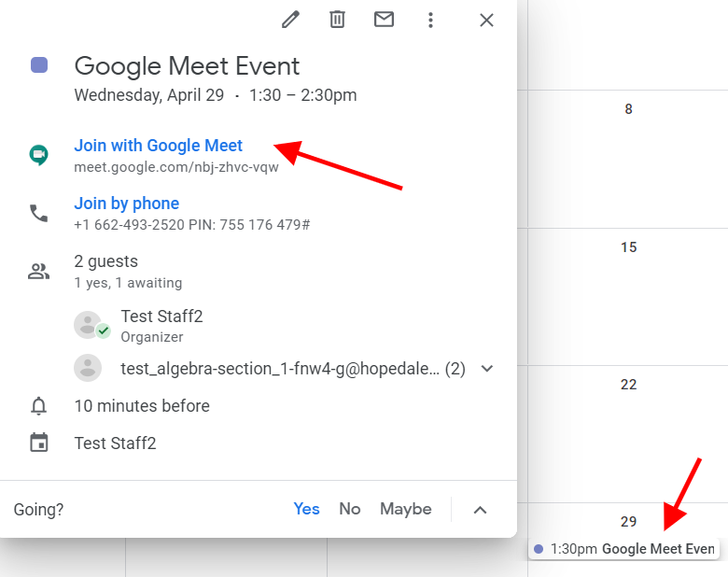Viewport: 728px width, 577px height.
Task: Click the 10 minutes before reminder
Action: (142, 406)
